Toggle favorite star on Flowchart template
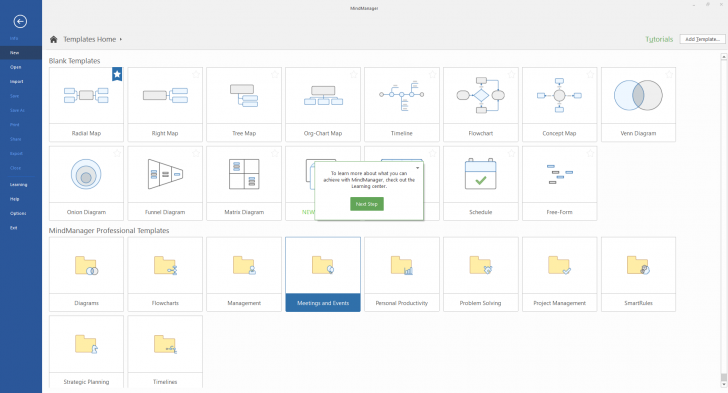This screenshot has height=393, width=728. [512, 74]
